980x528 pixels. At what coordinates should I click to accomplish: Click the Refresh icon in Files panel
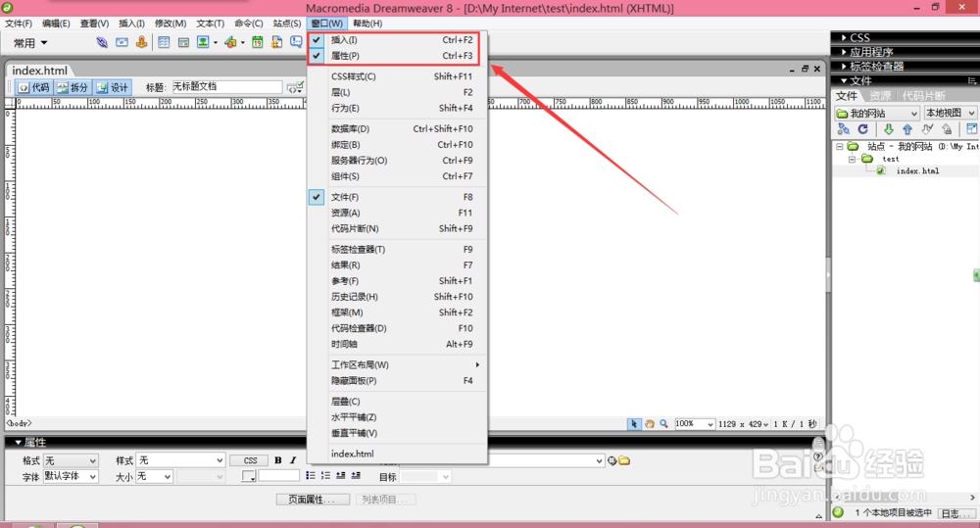(863, 129)
